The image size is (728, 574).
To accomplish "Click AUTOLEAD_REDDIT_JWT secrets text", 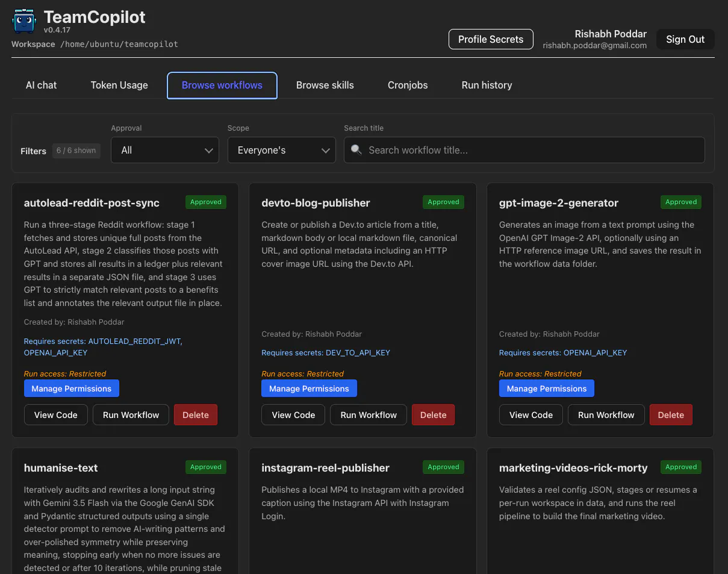I will point(135,341).
